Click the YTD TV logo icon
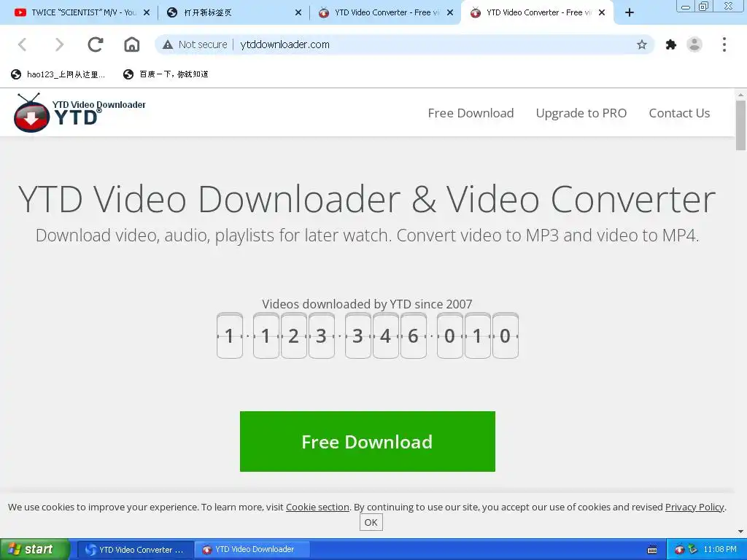This screenshot has height=560, width=747. coord(31,113)
